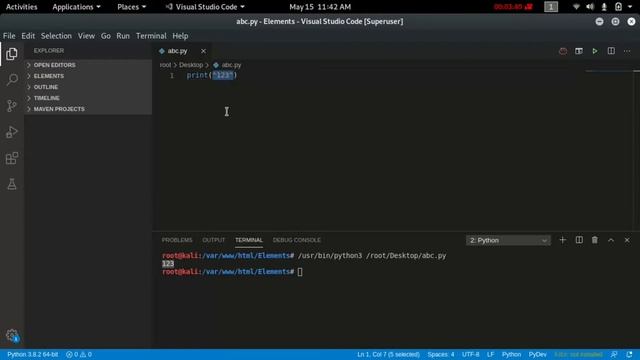
Task: Close the bottom terminal panel
Action: click(627, 240)
